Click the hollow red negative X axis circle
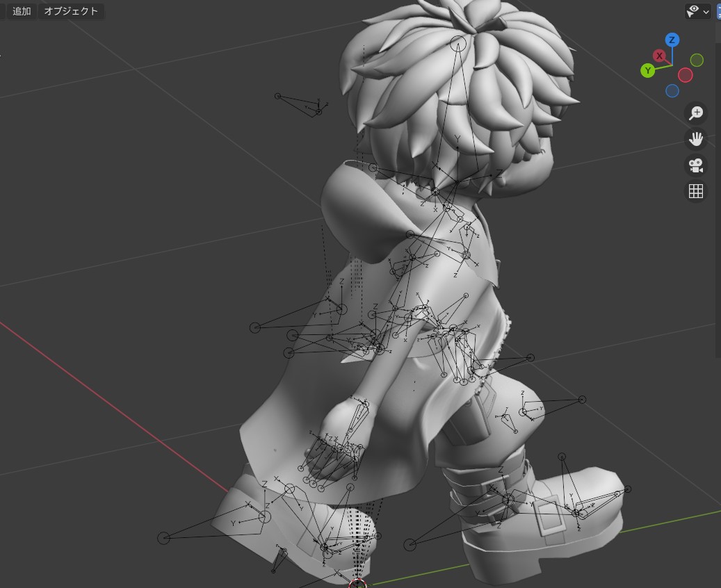 click(685, 75)
